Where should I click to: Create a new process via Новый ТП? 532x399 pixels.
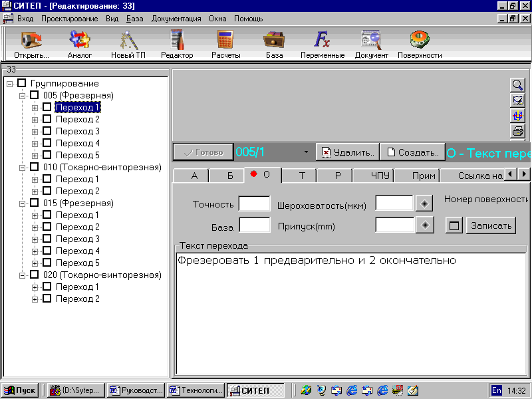point(128,44)
